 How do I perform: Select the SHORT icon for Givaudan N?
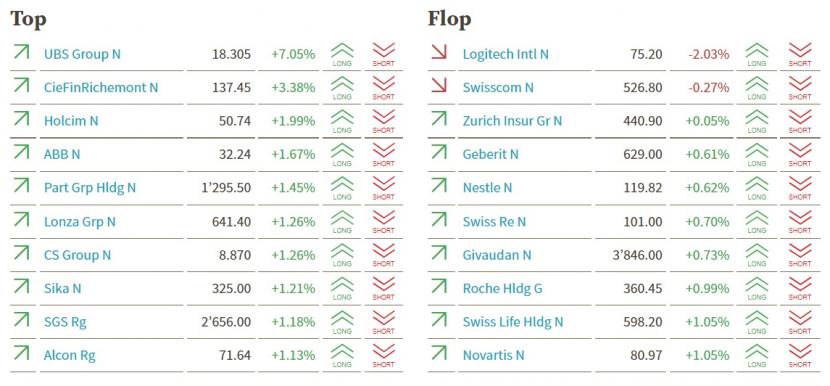click(800, 255)
